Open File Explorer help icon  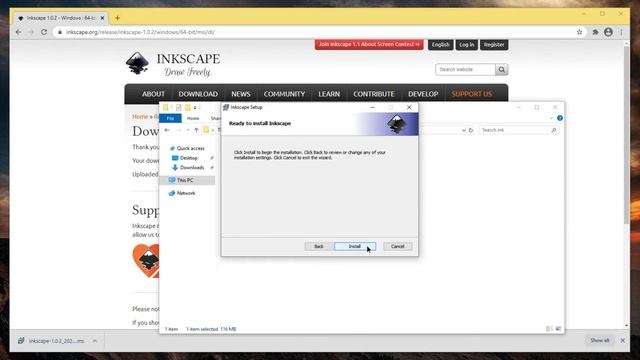pos(560,118)
